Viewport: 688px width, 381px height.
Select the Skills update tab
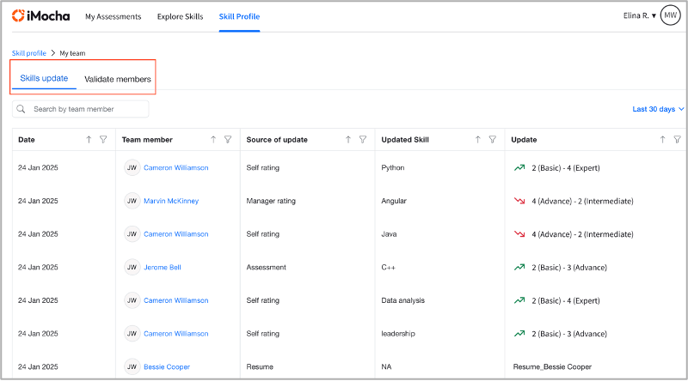44,79
